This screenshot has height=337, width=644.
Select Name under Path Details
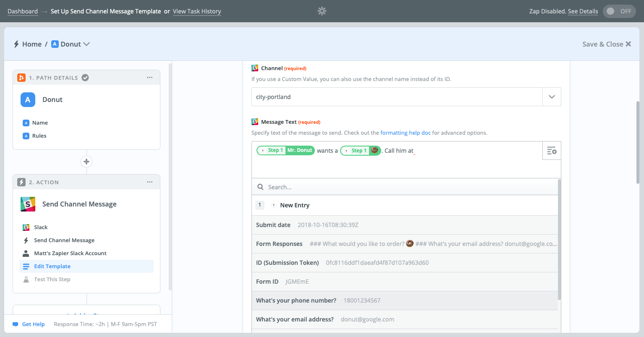40,123
